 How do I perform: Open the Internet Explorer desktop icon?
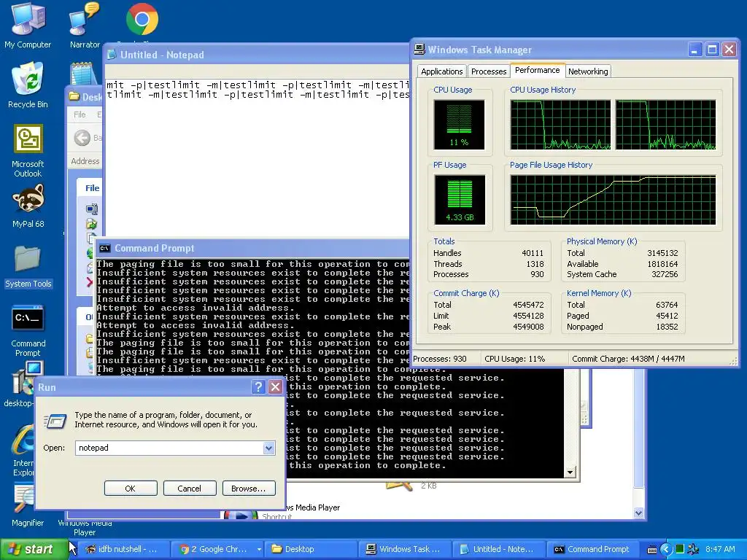23,450
